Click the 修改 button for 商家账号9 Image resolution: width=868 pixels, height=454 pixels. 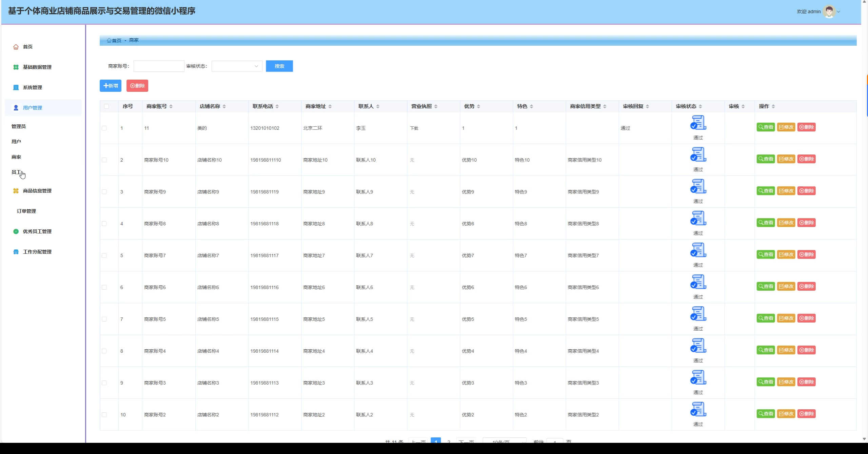[x=786, y=191]
